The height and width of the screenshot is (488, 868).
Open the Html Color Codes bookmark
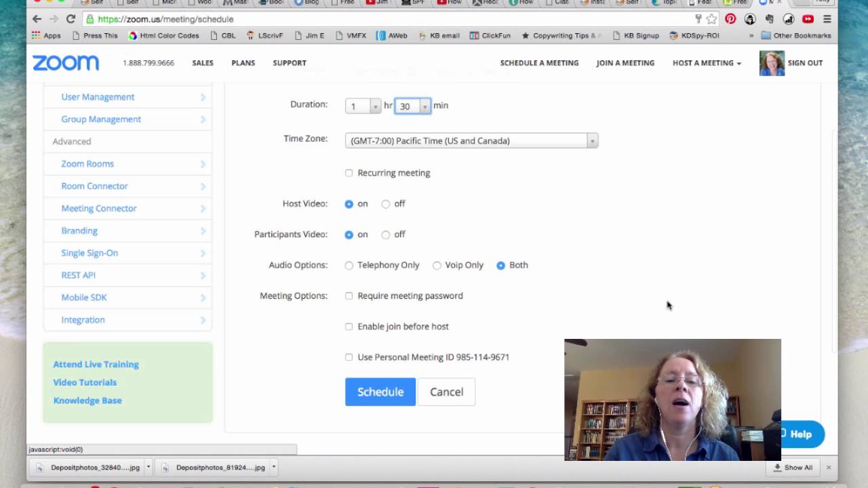point(163,35)
